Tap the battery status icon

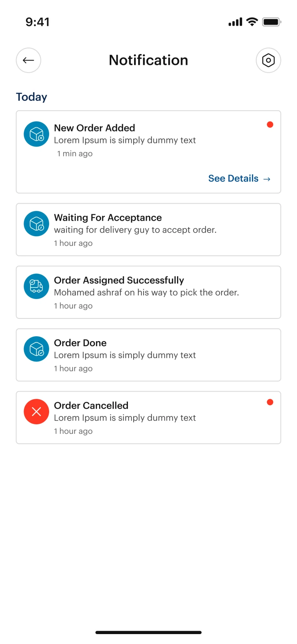(271, 22)
